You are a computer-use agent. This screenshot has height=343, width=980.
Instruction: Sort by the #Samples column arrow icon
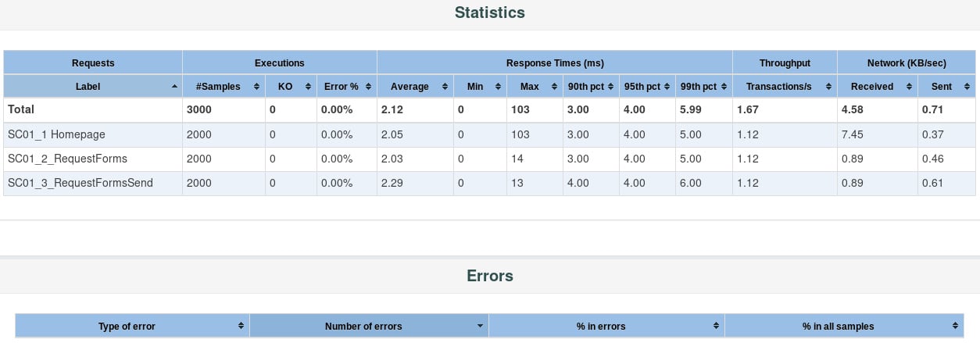pyautogui.click(x=256, y=87)
